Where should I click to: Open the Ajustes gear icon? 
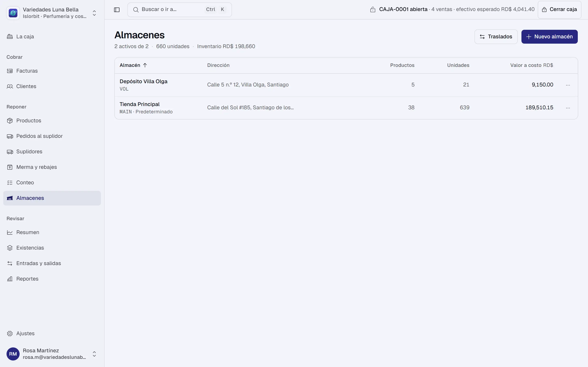click(10, 334)
